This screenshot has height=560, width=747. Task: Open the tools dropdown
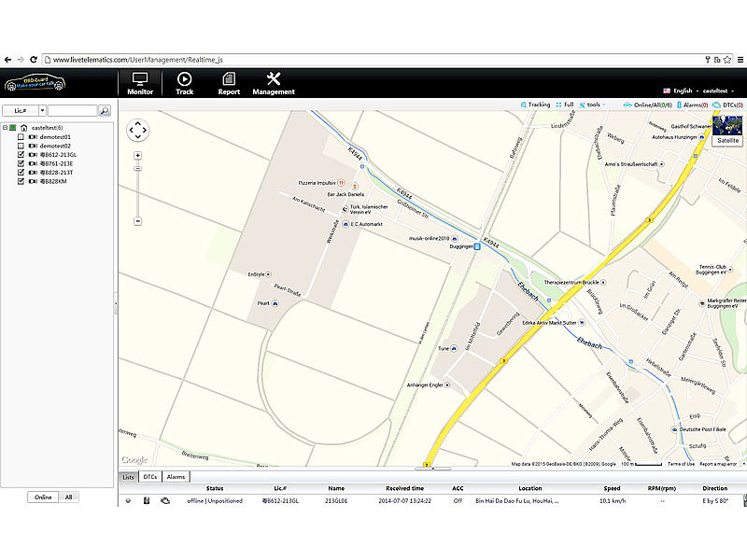tap(593, 105)
